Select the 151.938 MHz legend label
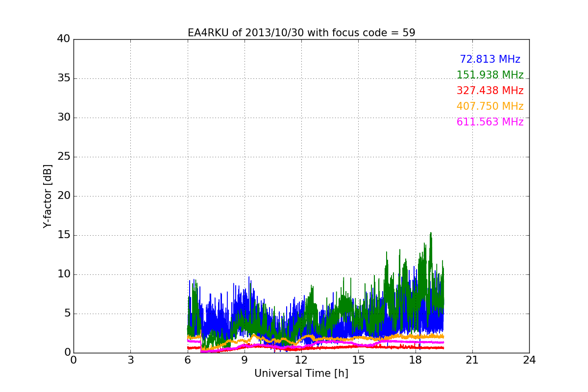Image resolution: width=588 pixels, height=392 pixels. click(x=490, y=75)
